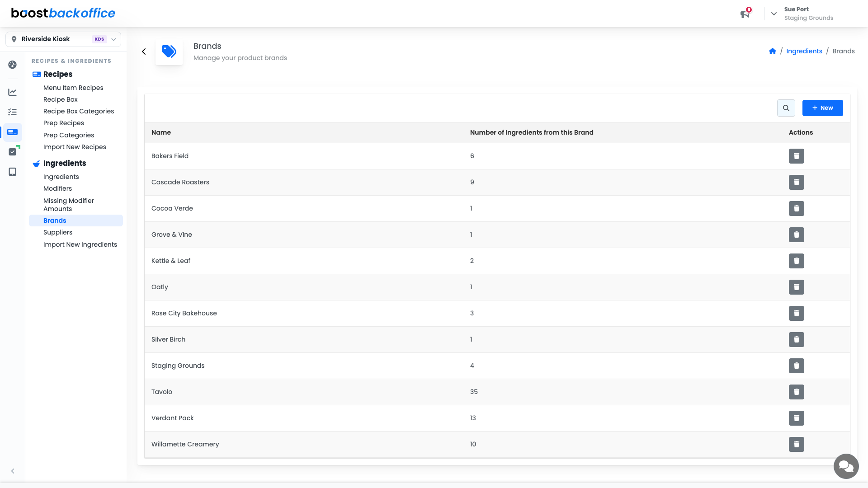This screenshot has width=868, height=488.
Task: Delete the Cocoa Verde brand
Action: coord(797,209)
